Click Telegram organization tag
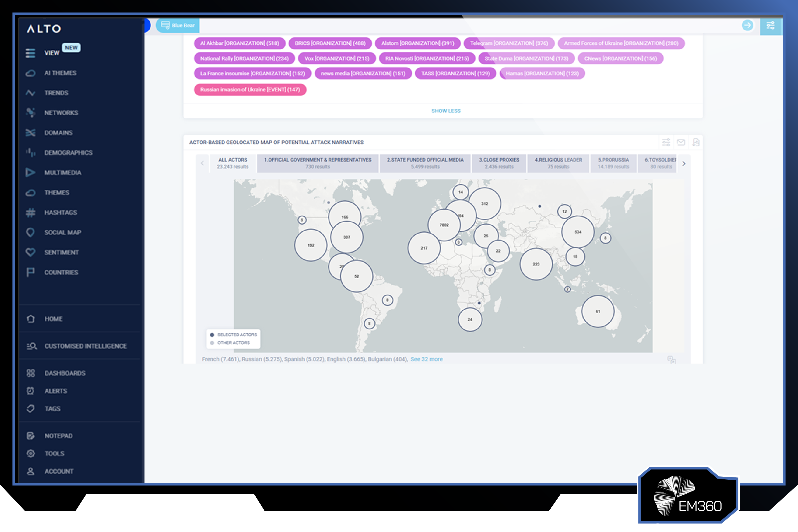The height and width of the screenshot is (532, 798). coord(509,43)
